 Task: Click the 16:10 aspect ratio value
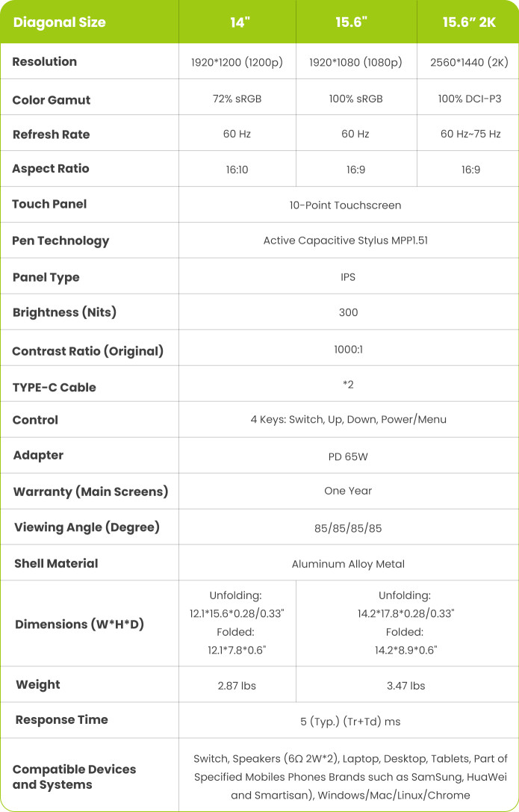(237, 170)
